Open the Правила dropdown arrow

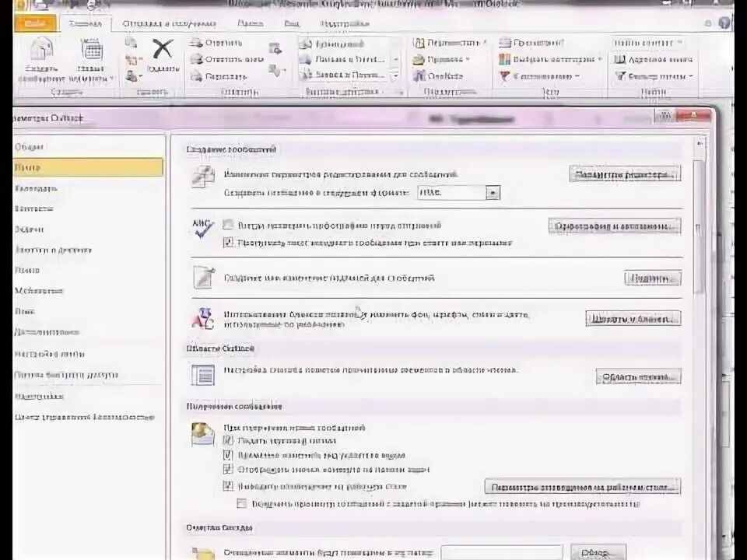coord(468,59)
